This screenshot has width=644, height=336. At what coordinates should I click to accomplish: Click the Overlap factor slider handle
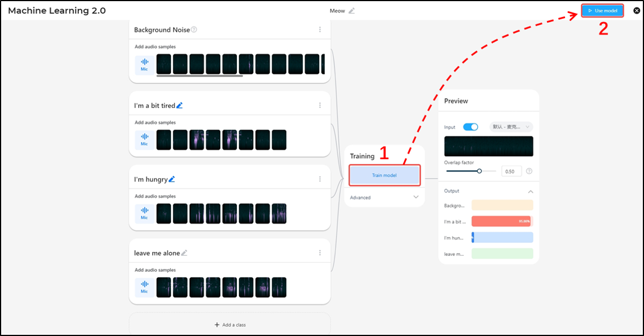coord(479,171)
